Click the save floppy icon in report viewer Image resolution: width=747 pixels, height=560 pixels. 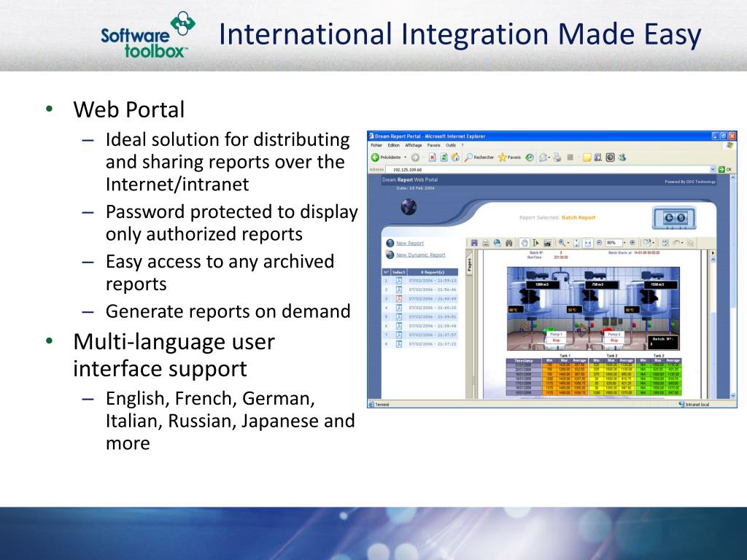point(474,243)
